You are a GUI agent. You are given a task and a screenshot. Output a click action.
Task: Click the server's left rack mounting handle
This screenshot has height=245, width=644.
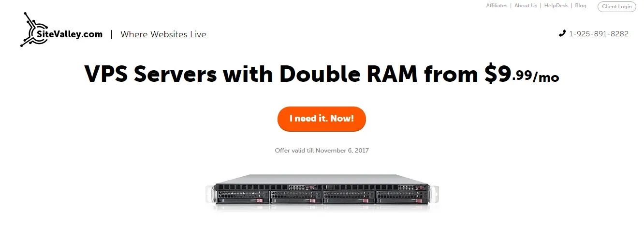click(x=210, y=194)
